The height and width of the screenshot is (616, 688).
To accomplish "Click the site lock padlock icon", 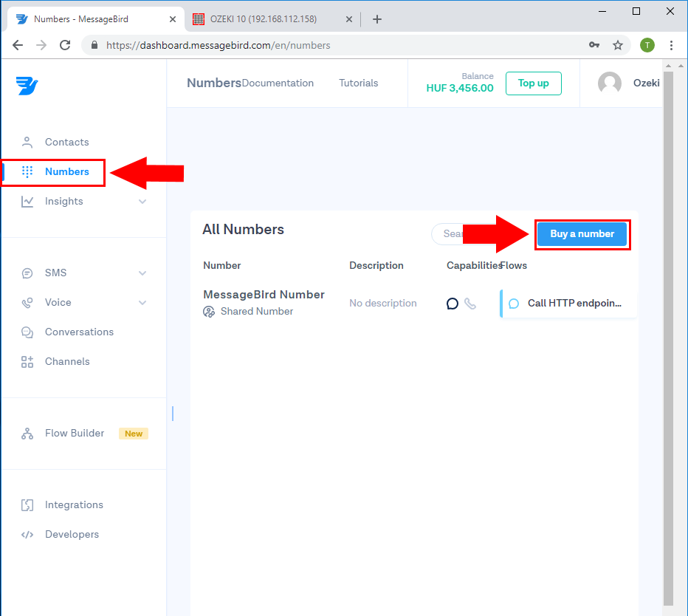I will (94, 45).
